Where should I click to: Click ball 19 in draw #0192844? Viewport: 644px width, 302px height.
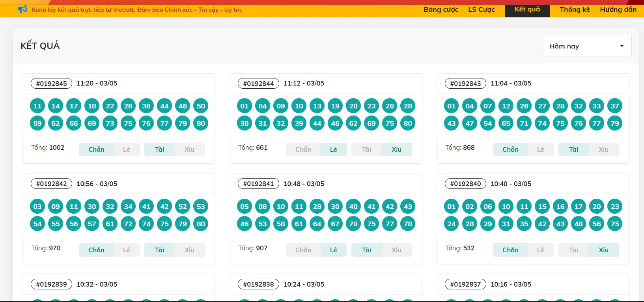coord(335,106)
